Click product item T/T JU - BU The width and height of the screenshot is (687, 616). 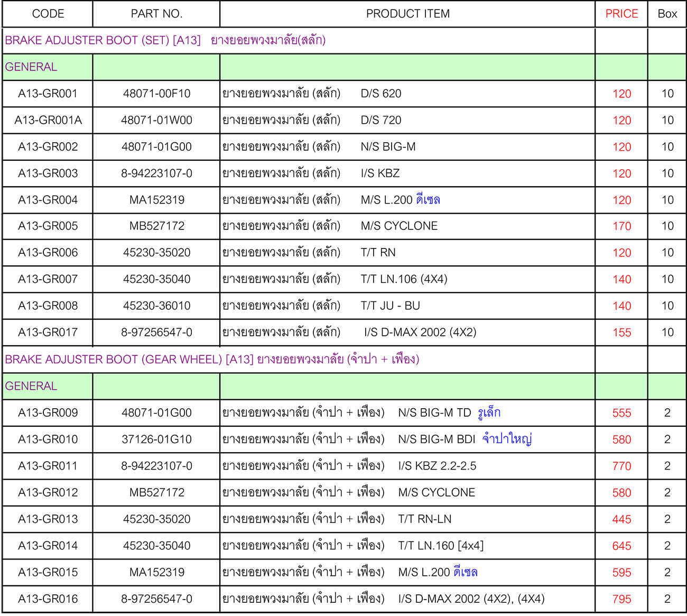390,306
